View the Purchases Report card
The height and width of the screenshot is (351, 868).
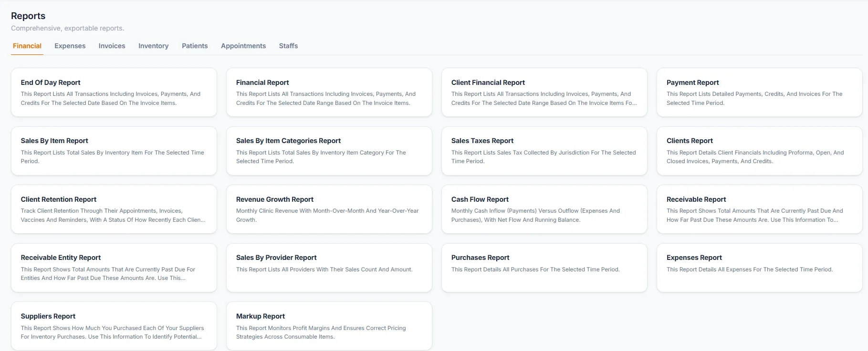[x=544, y=268]
